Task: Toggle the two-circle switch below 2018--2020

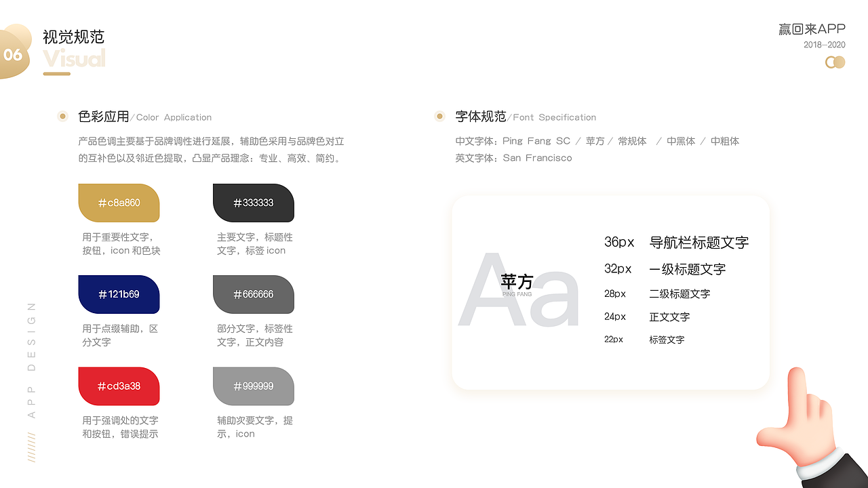Action: [835, 62]
